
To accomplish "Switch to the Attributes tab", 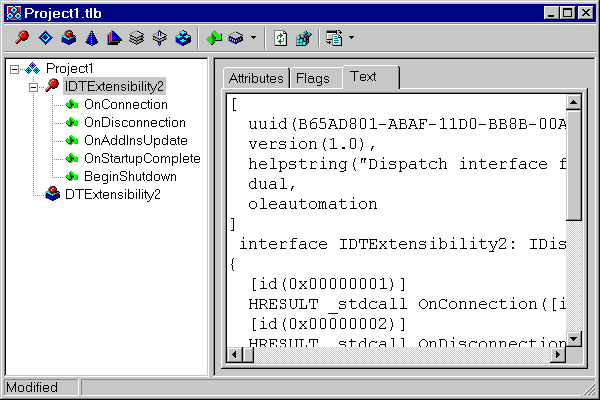I will coord(256,79).
